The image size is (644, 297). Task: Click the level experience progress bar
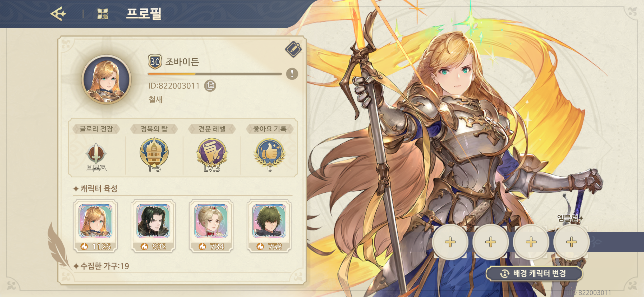click(x=215, y=74)
